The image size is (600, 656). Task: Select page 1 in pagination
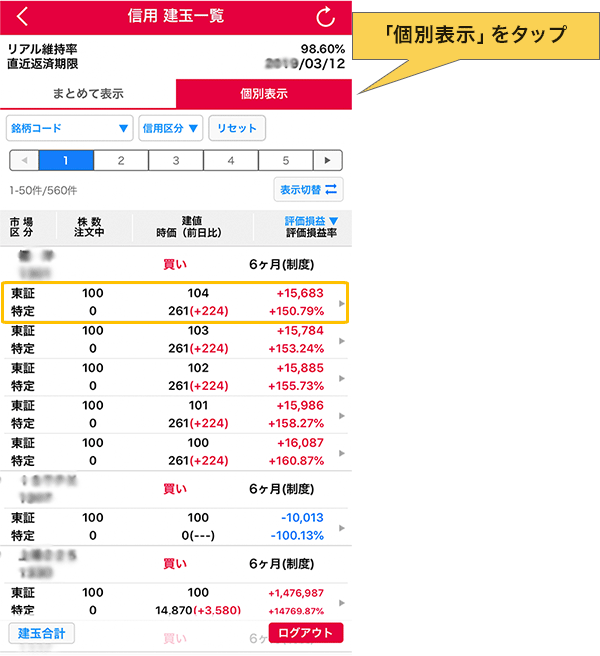tap(66, 160)
